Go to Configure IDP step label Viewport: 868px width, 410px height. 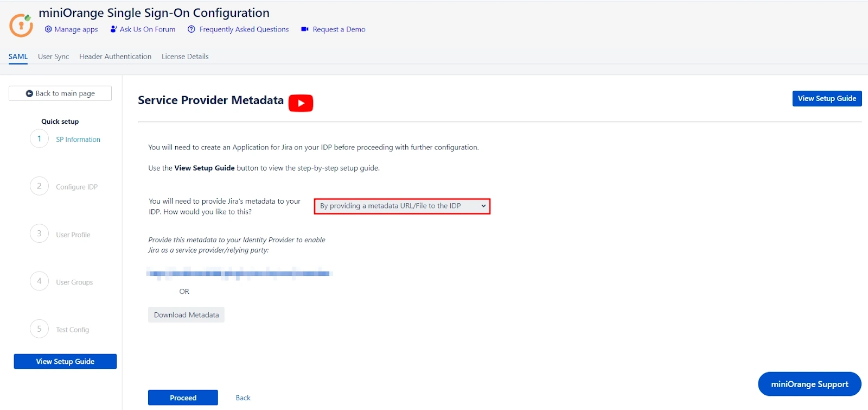pyautogui.click(x=76, y=187)
